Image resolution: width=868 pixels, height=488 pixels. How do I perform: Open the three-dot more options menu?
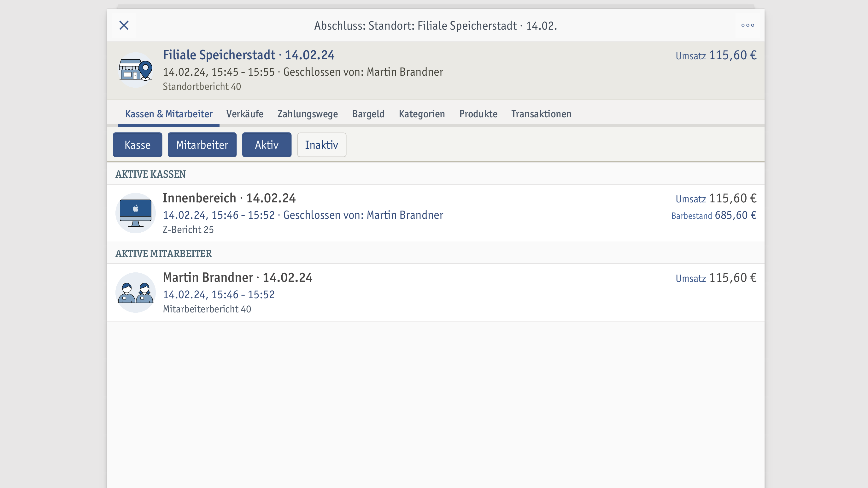click(748, 25)
